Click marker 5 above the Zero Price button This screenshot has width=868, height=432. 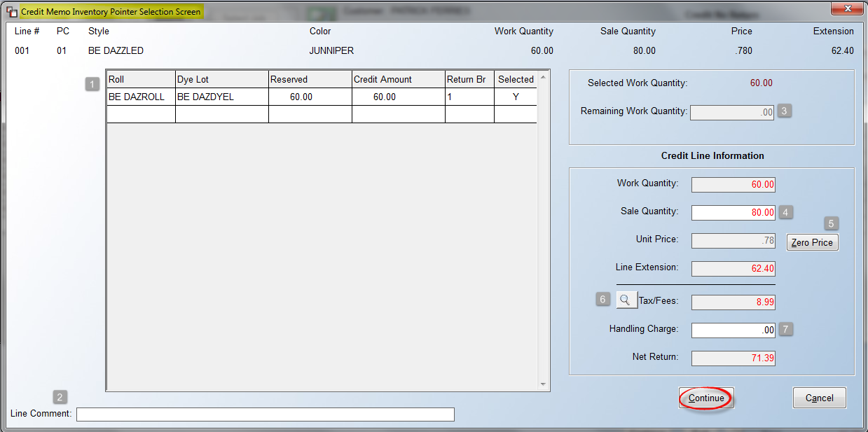tap(831, 223)
